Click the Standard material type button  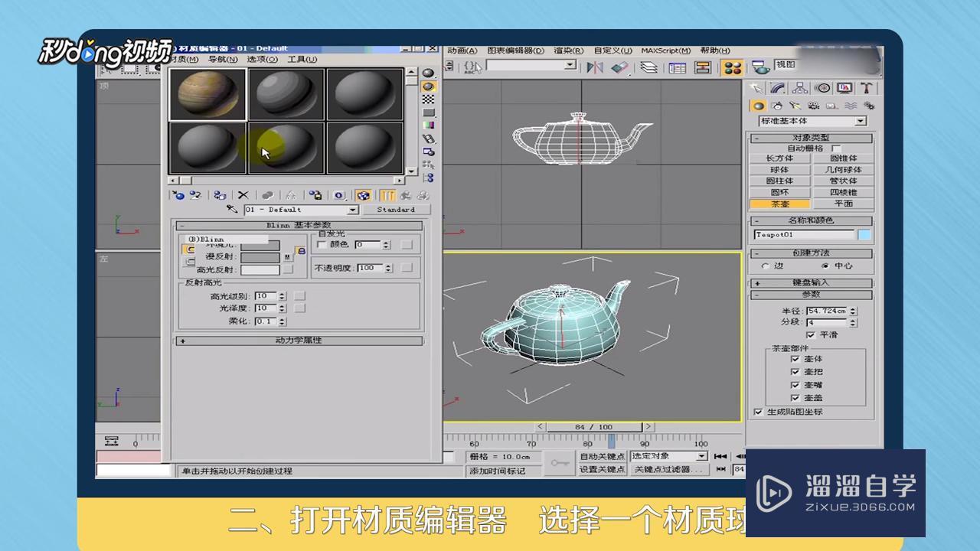396,210
